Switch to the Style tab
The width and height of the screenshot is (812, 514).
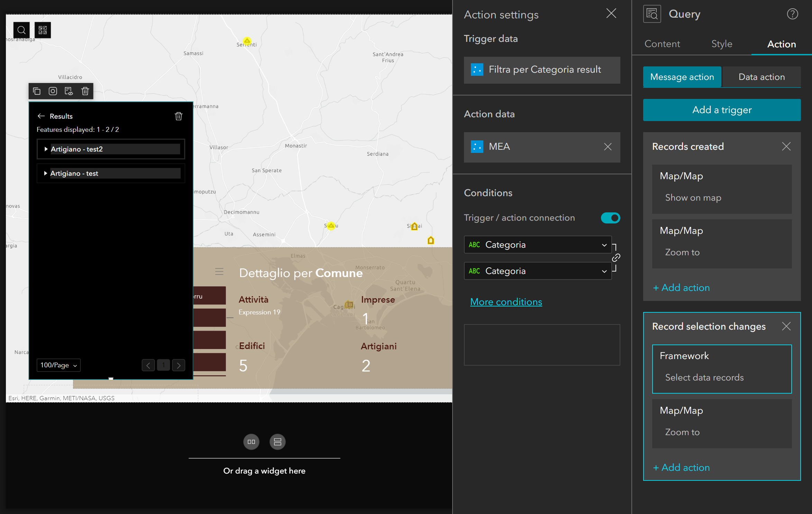click(x=722, y=44)
